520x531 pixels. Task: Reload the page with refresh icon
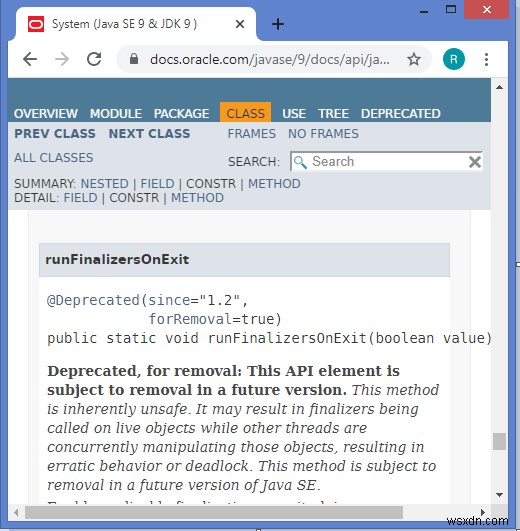[x=94, y=59]
